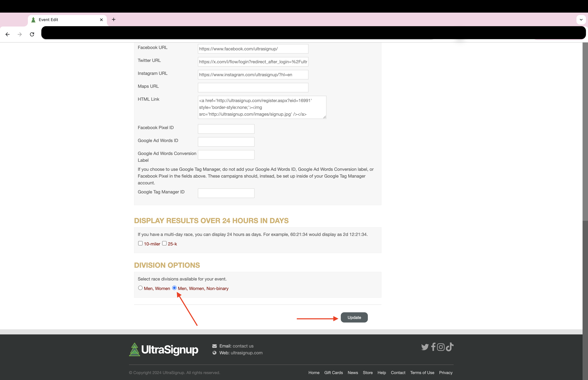
Task: Open Help footer link
Action: click(381, 373)
